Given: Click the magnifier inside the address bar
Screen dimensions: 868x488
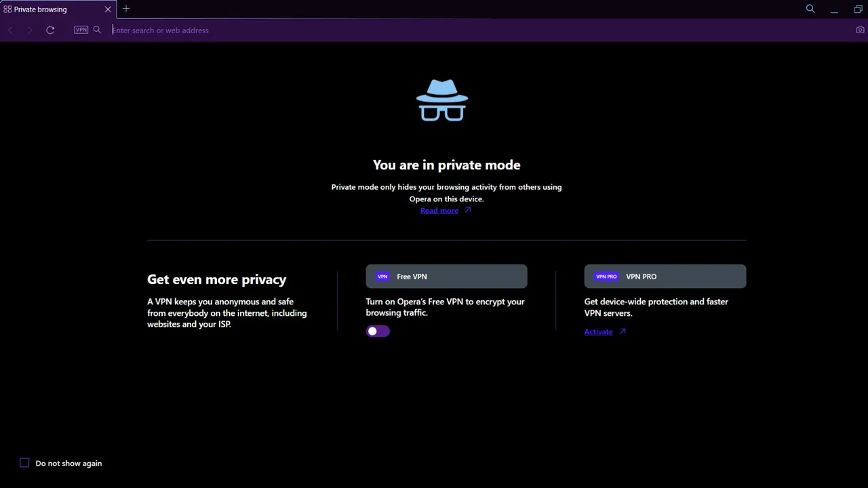Looking at the screenshot, I should (97, 30).
